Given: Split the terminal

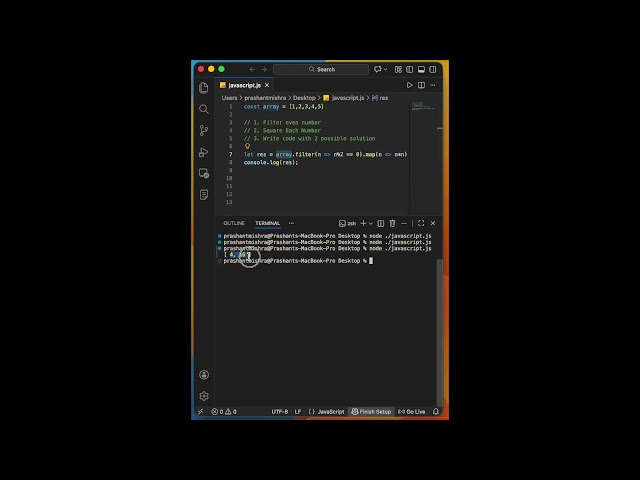Looking at the screenshot, I should [380, 223].
